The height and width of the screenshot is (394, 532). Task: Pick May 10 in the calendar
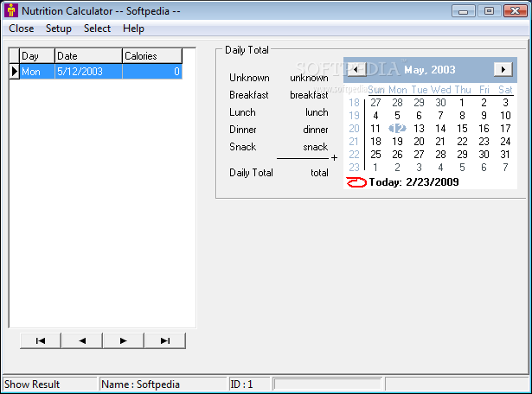(x=505, y=116)
